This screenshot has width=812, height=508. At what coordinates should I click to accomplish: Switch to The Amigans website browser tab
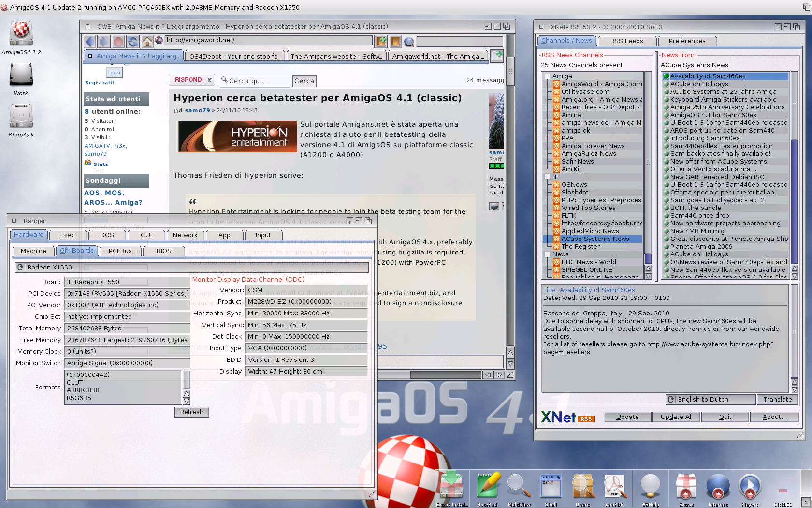336,57
